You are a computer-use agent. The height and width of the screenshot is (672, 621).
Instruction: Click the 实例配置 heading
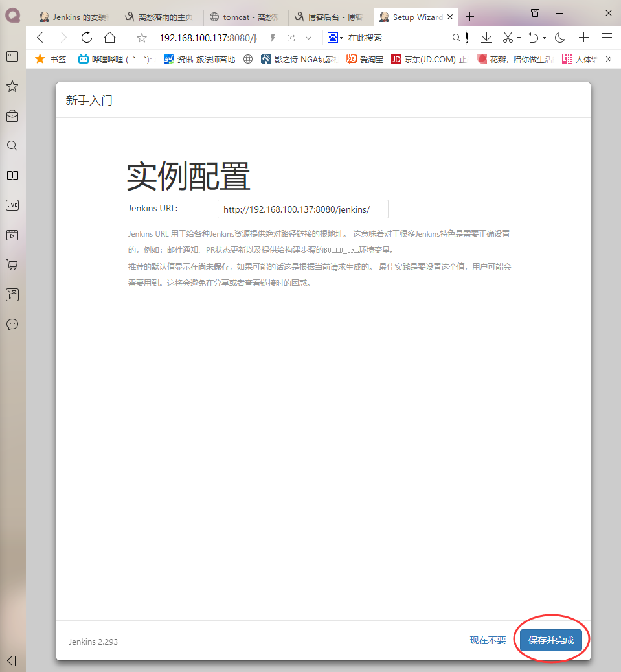click(188, 176)
